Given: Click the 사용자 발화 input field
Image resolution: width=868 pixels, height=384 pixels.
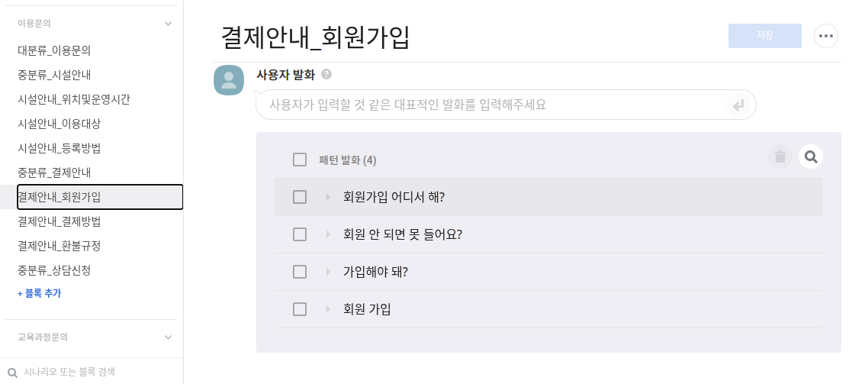Looking at the screenshot, I should pos(488,105).
